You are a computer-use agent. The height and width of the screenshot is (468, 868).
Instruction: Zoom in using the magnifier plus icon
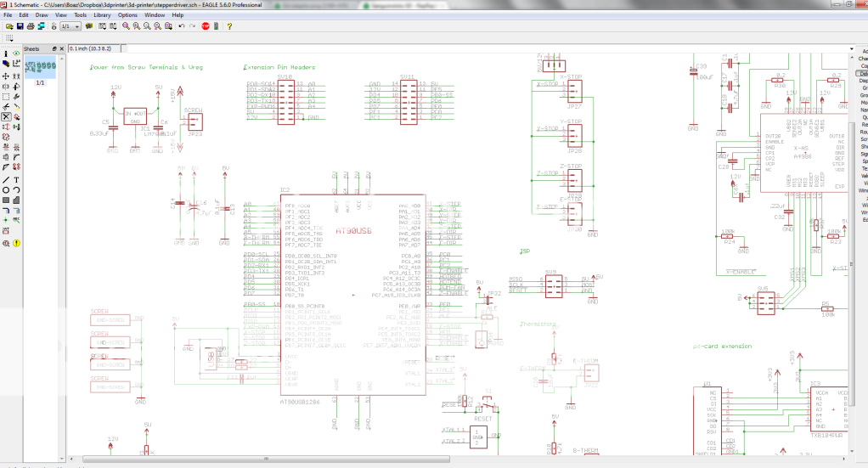click(137, 26)
